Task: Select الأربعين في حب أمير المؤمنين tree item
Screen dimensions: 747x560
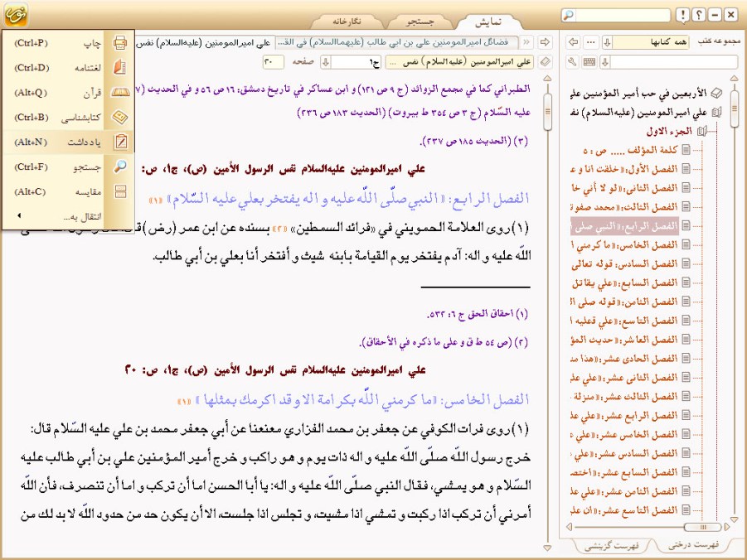Action: 638,94
